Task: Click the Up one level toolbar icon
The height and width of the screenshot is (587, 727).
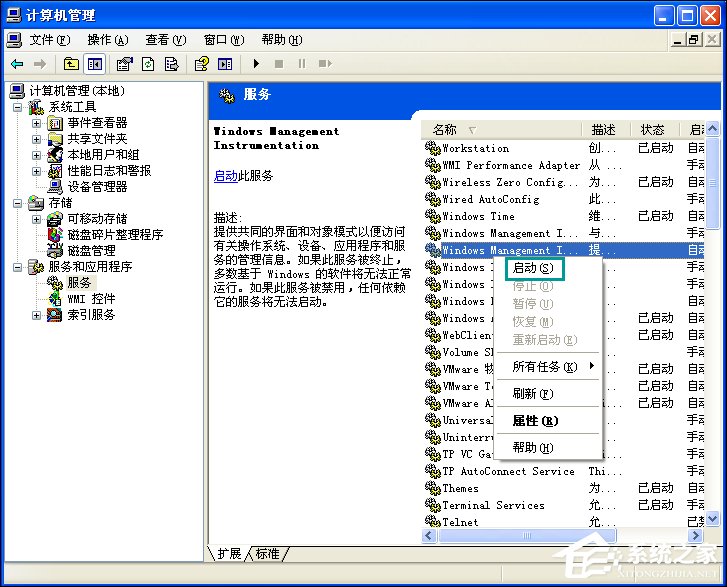Action: 71,64
